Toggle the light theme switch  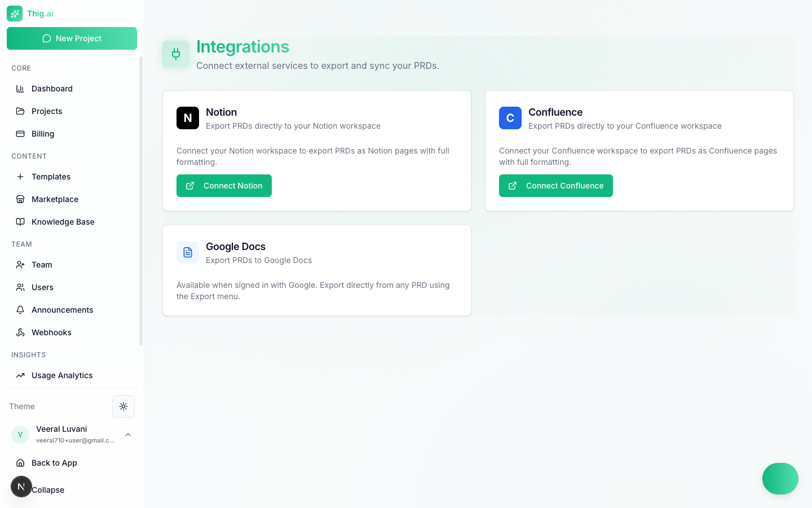pyautogui.click(x=123, y=406)
